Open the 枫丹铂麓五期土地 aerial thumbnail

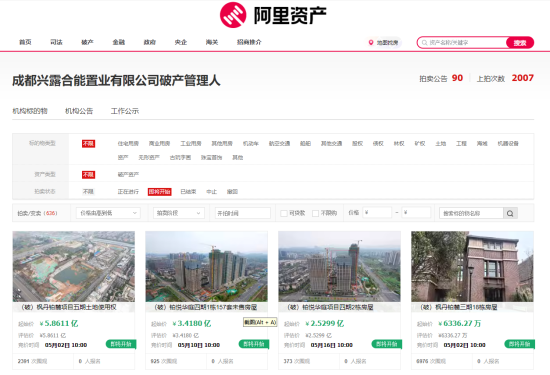click(74, 267)
